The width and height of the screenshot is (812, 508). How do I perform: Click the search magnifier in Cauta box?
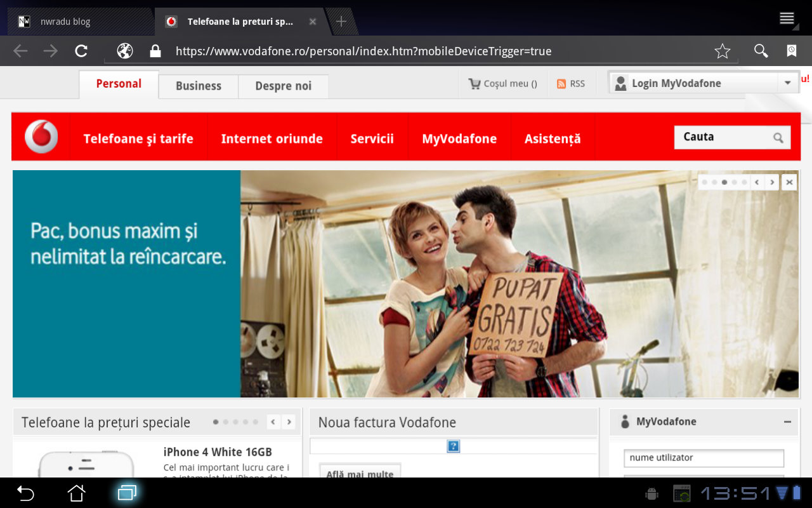(x=778, y=138)
